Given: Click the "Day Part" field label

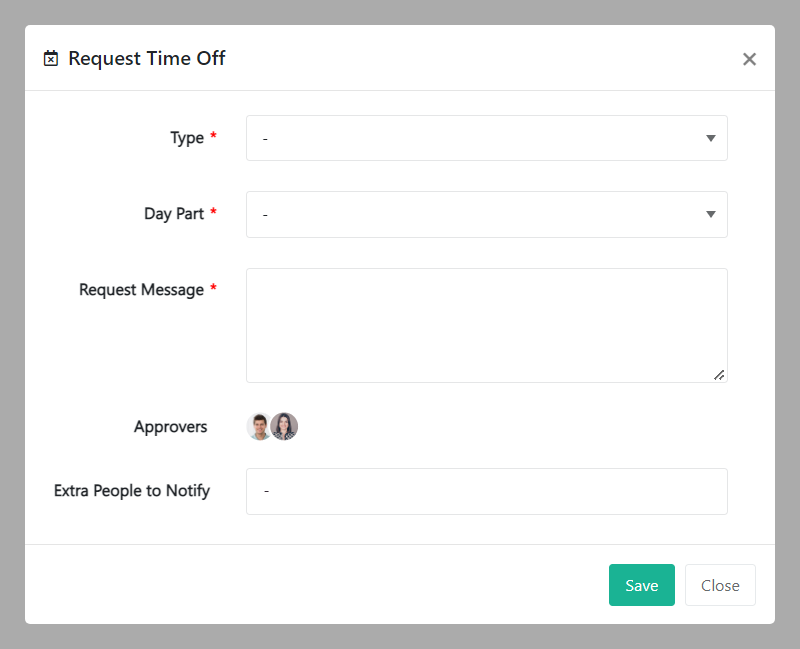Looking at the screenshot, I should click(174, 214).
